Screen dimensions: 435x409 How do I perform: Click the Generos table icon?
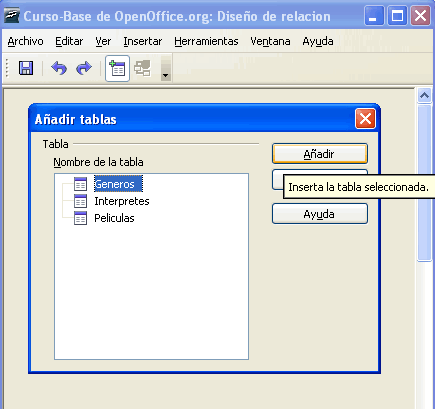coord(80,184)
